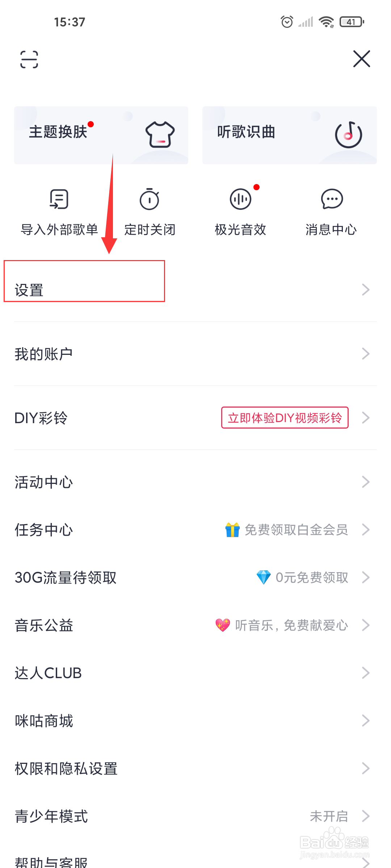Tap the 0元免费领取 data offer link

(x=311, y=578)
